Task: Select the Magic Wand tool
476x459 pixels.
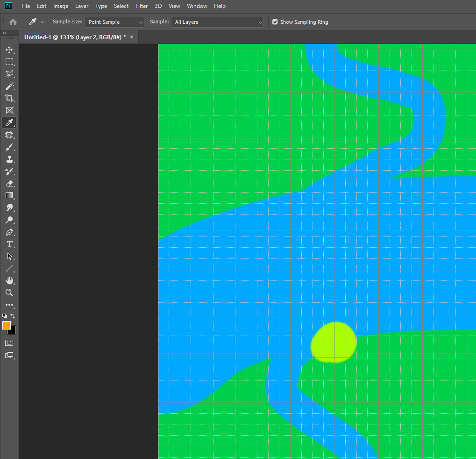Action: pos(9,86)
